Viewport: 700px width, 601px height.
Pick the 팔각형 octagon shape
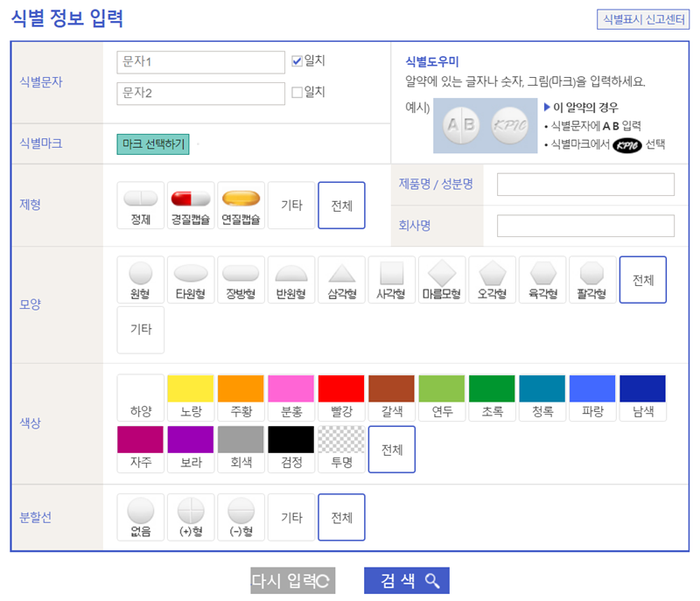[592, 280]
